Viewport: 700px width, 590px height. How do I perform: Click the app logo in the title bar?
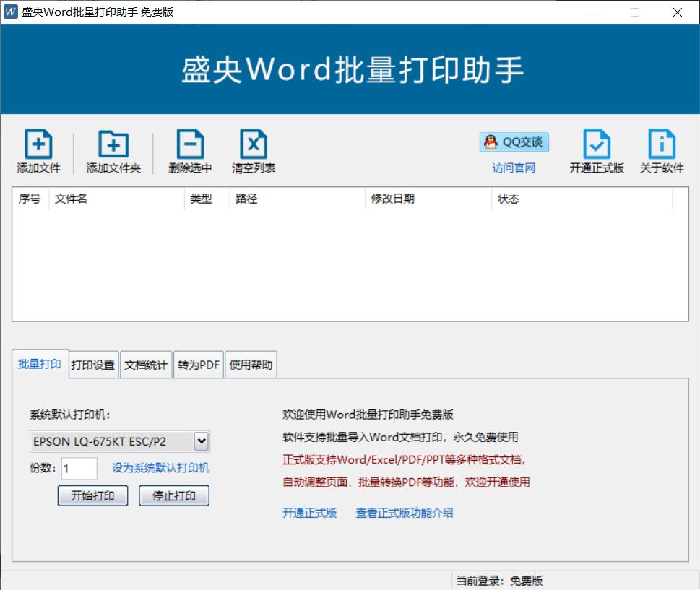tap(10, 12)
